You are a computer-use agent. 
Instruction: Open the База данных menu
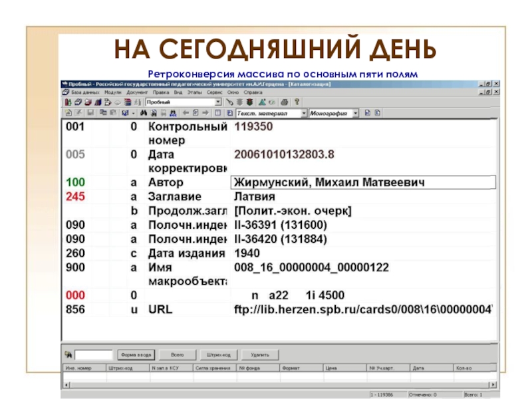click(80, 92)
